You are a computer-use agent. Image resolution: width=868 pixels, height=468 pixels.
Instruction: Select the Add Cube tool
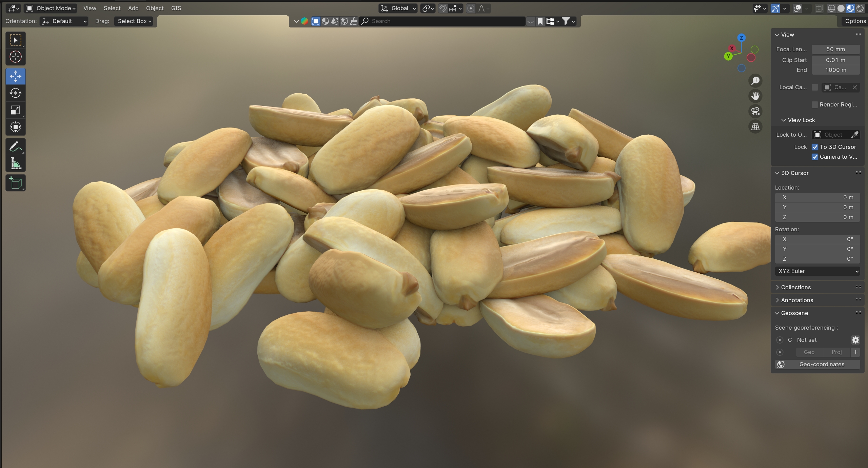coord(15,183)
